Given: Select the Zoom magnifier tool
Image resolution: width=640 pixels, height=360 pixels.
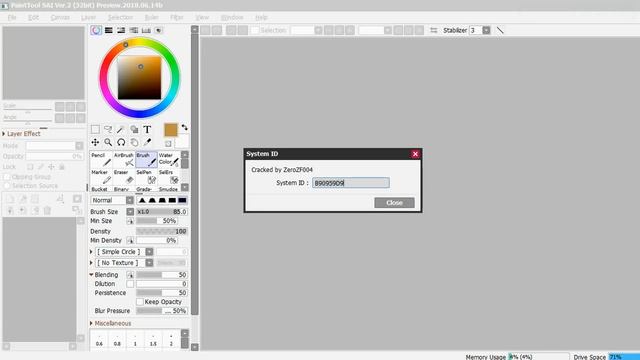Looking at the screenshot, I should pos(108,142).
